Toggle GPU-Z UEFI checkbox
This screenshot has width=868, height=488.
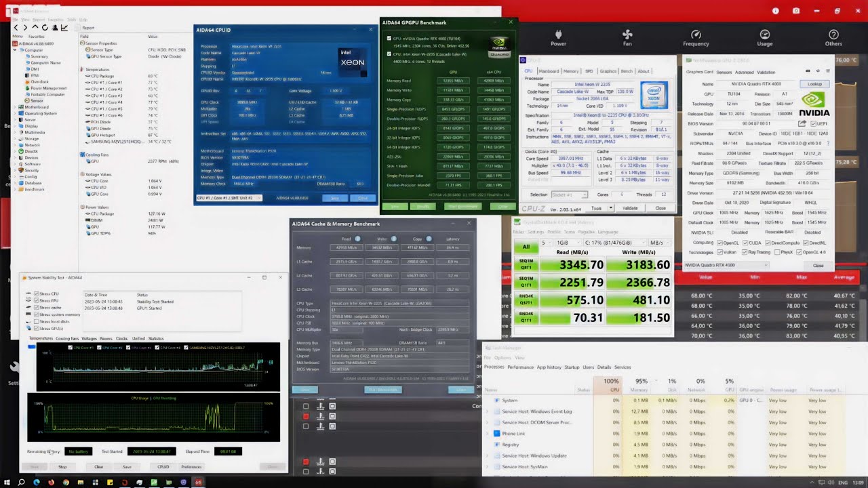[x=813, y=123]
